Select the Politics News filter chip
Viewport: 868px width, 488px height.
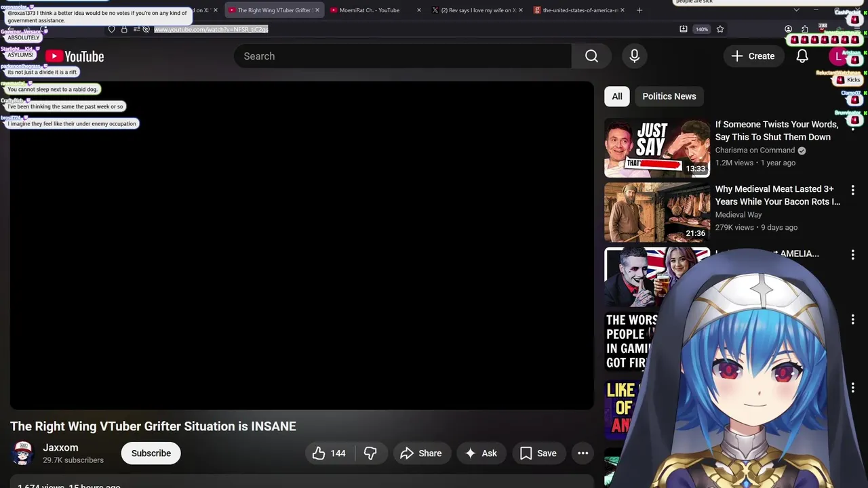669,96
